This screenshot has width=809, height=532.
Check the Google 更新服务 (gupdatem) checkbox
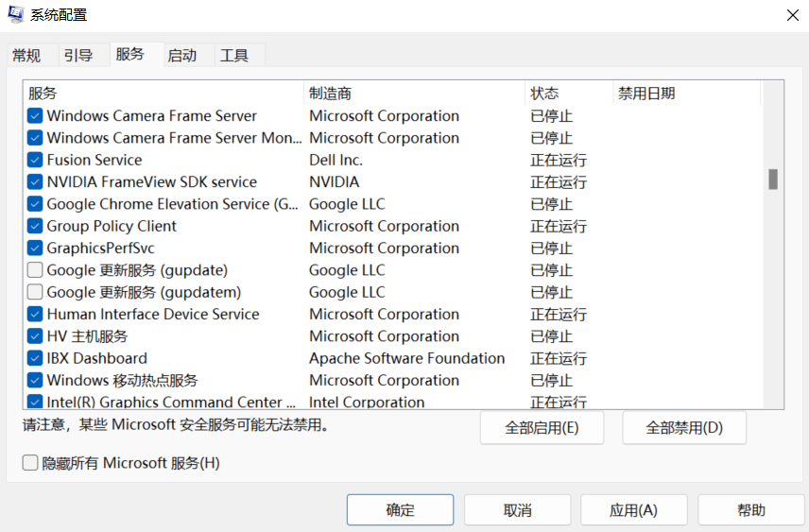click(35, 293)
